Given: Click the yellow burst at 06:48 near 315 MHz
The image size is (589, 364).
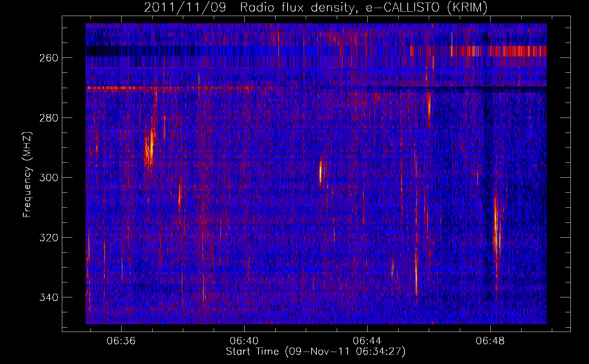Looking at the screenshot, I should [497, 224].
